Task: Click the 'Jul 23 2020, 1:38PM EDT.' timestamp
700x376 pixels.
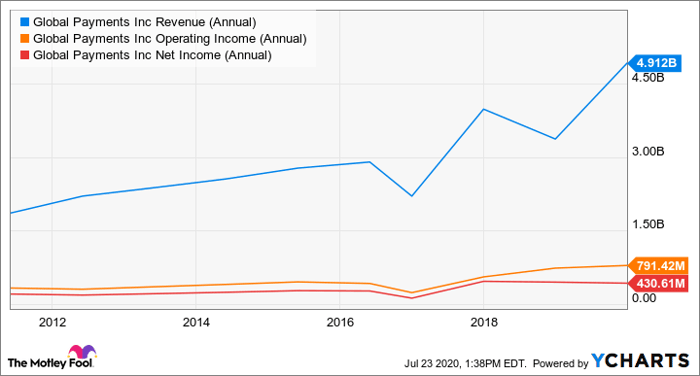Action: 465,363
